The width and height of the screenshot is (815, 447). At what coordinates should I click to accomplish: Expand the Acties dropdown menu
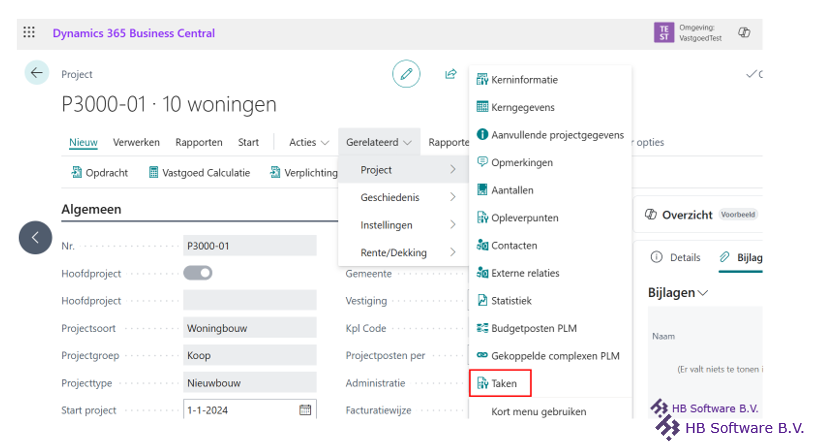(308, 142)
